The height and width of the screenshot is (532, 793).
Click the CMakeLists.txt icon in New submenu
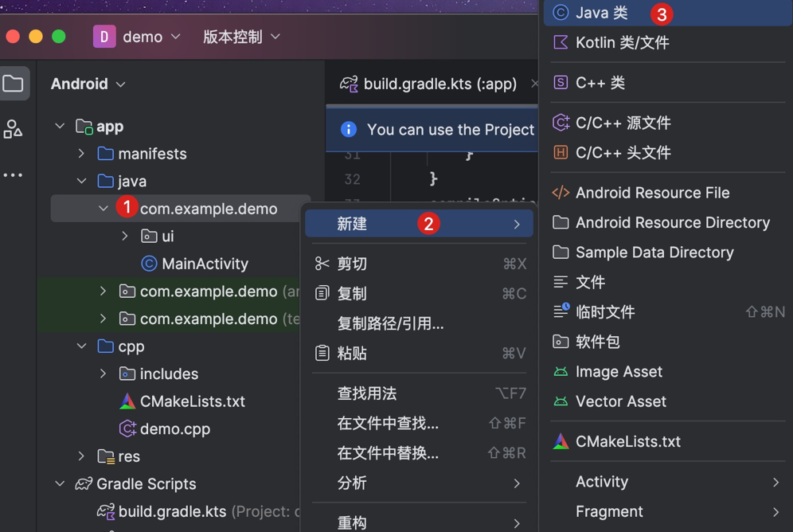click(x=561, y=441)
